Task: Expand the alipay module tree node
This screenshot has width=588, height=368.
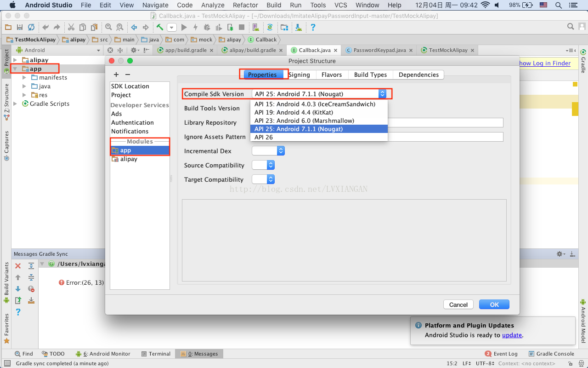Action: 16,60
